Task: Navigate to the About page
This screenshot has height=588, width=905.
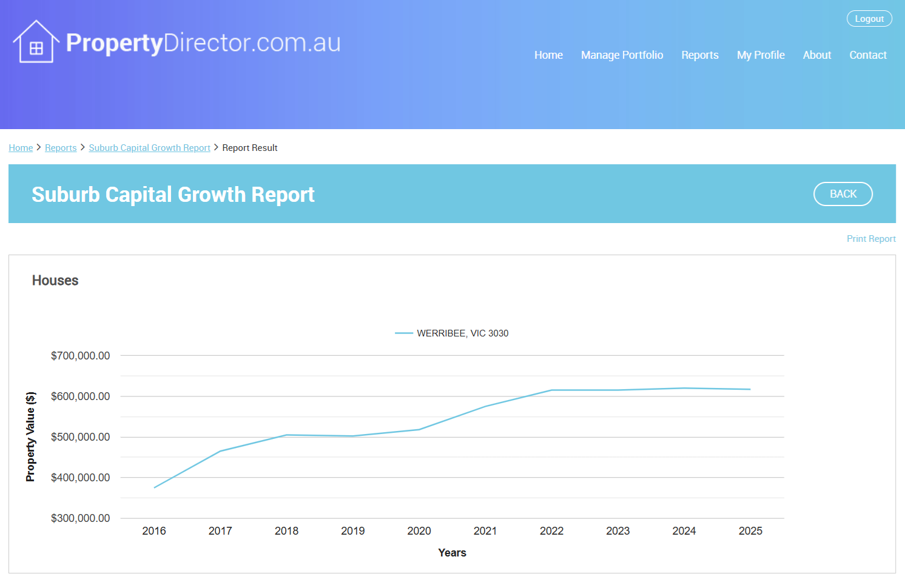Action: pos(816,55)
